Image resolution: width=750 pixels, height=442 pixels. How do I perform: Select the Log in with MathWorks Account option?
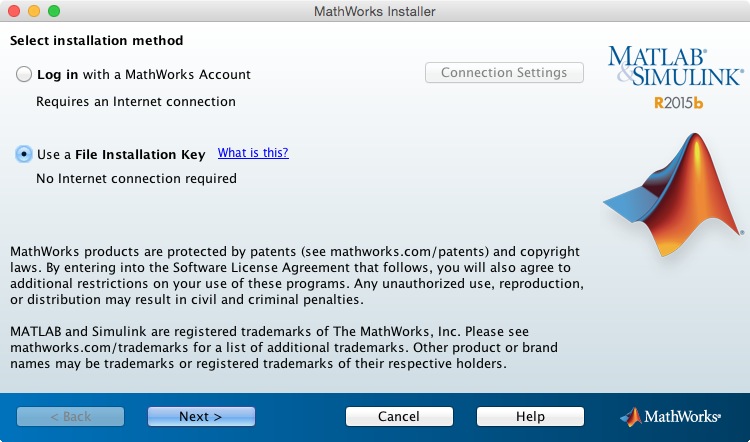[x=24, y=74]
